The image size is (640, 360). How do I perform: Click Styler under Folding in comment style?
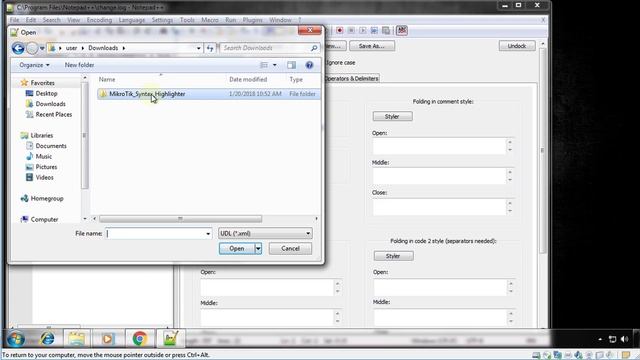392,117
